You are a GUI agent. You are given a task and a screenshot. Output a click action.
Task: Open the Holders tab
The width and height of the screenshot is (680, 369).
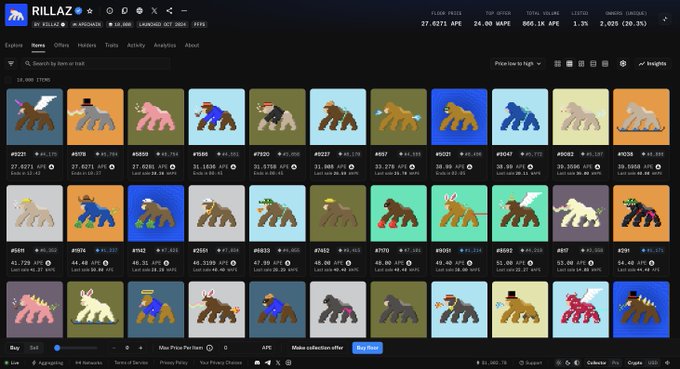87,45
